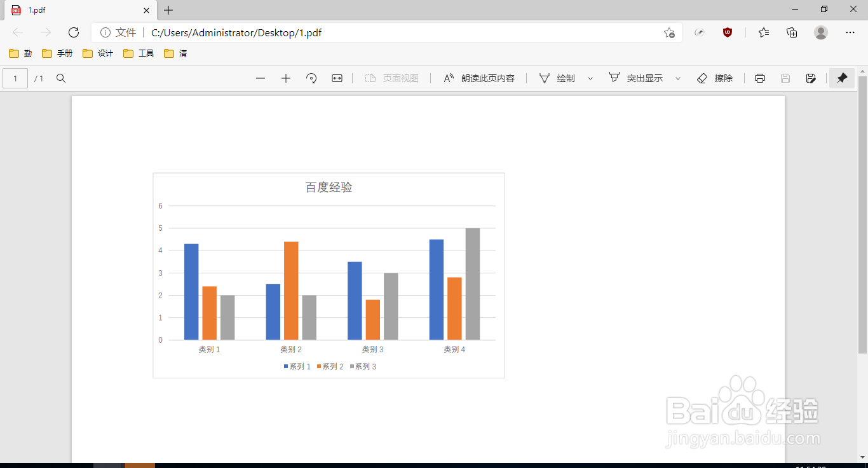Zoom out of the PDF page
The image size is (868, 468).
click(261, 78)
